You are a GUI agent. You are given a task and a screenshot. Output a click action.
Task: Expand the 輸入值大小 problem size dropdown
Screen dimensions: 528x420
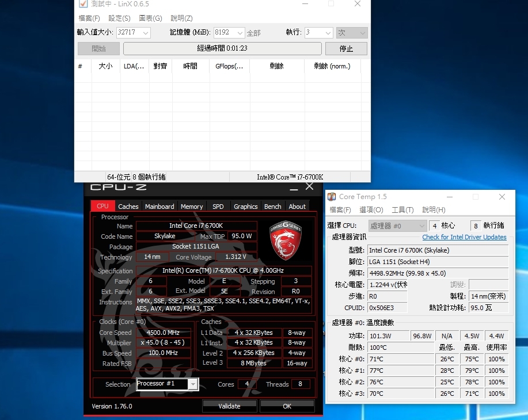click(146, 33)
